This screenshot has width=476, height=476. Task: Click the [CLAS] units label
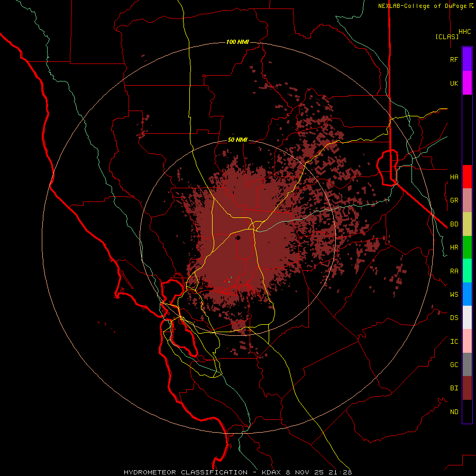tap(447, 36)
